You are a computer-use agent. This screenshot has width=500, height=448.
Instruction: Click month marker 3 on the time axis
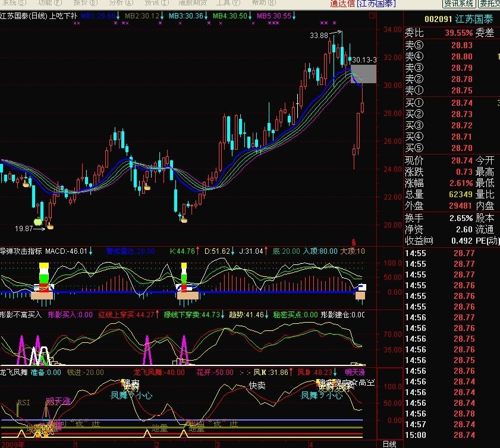coord(218,444)
